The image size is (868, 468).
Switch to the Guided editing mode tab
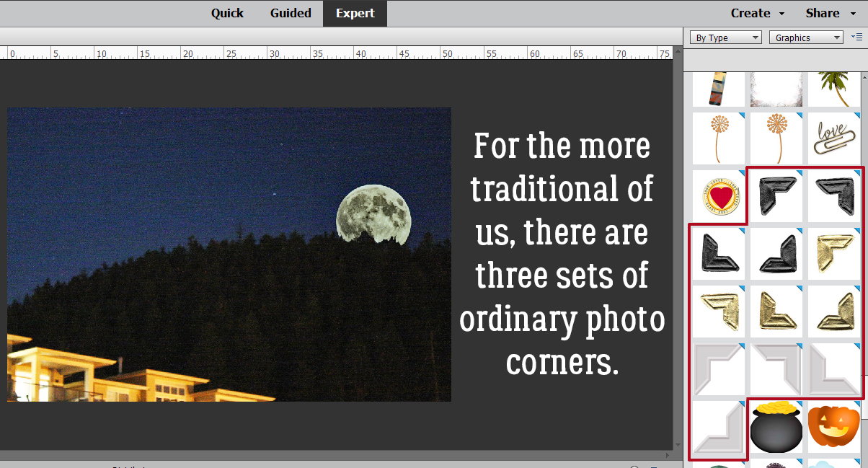291,13
